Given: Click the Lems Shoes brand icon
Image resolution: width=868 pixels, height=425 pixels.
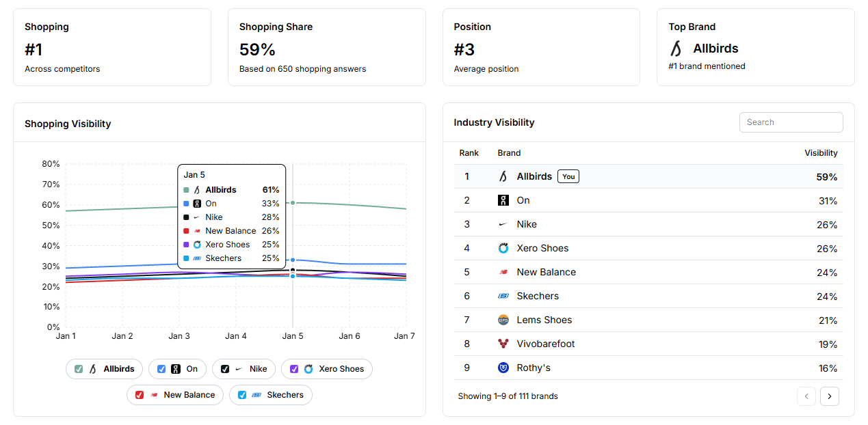Looking at the screenshot, I should pos(503,320).
